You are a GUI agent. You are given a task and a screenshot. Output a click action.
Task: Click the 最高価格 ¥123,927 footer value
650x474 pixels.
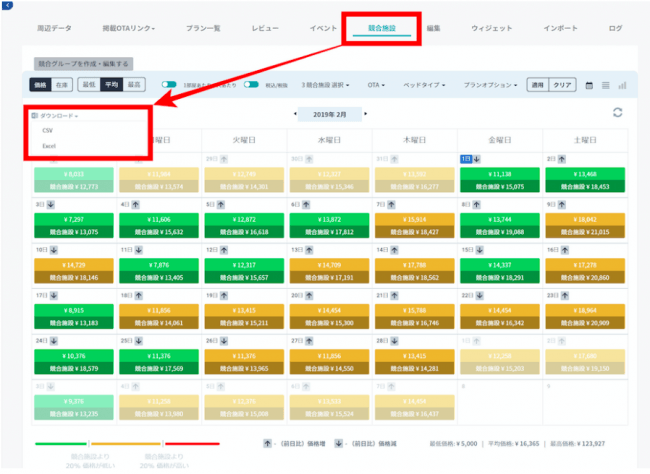pos(577,444)
